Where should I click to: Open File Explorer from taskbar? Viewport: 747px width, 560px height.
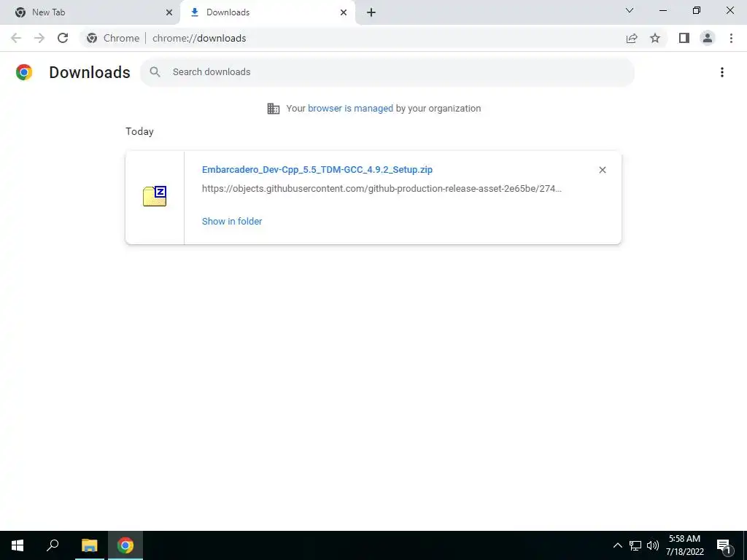pos(89,545)
